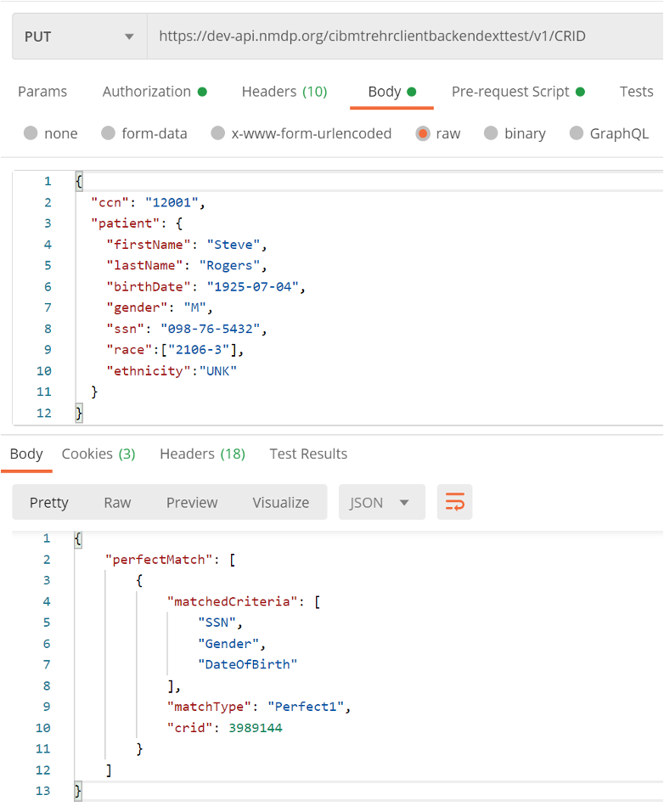This screenshot has width=664, height=812.
Task: Select the request Body tab
Action: pos(391,92)
